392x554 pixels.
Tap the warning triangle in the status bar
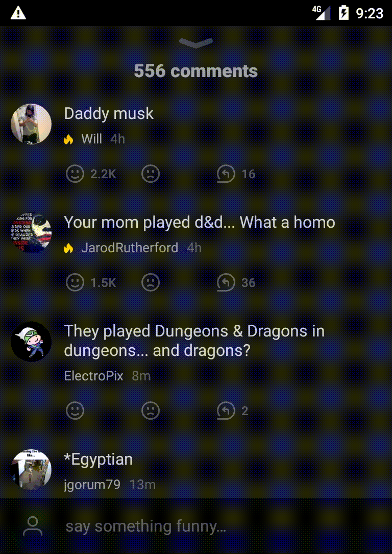pyautogui.click(x=18, y=13)
